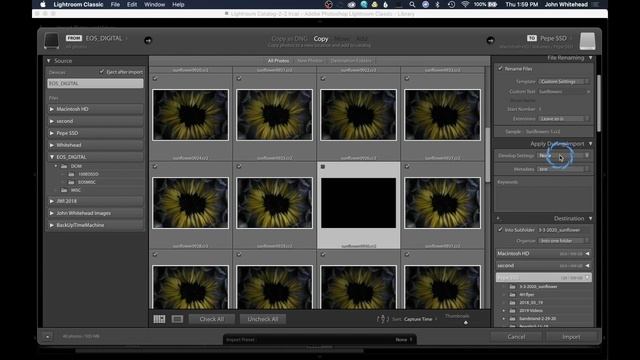The width and height of the screenshot is (640, 360).
Task: Click Check All button
Action: [x=212, y=319]
